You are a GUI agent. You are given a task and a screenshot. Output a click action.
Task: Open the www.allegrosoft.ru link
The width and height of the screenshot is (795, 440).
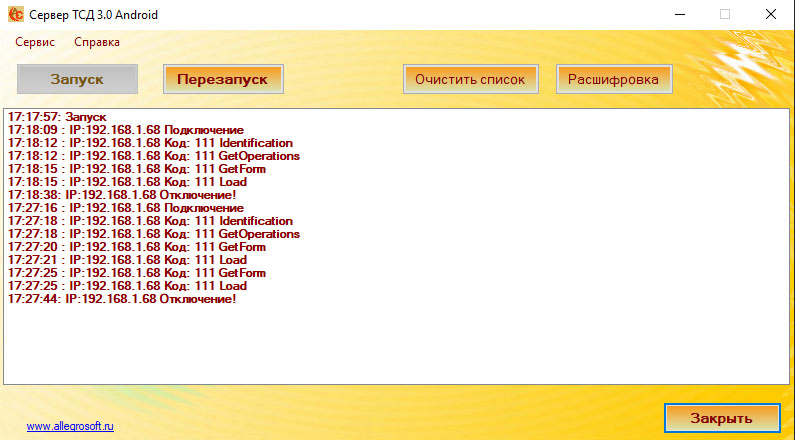click(70, 426)
